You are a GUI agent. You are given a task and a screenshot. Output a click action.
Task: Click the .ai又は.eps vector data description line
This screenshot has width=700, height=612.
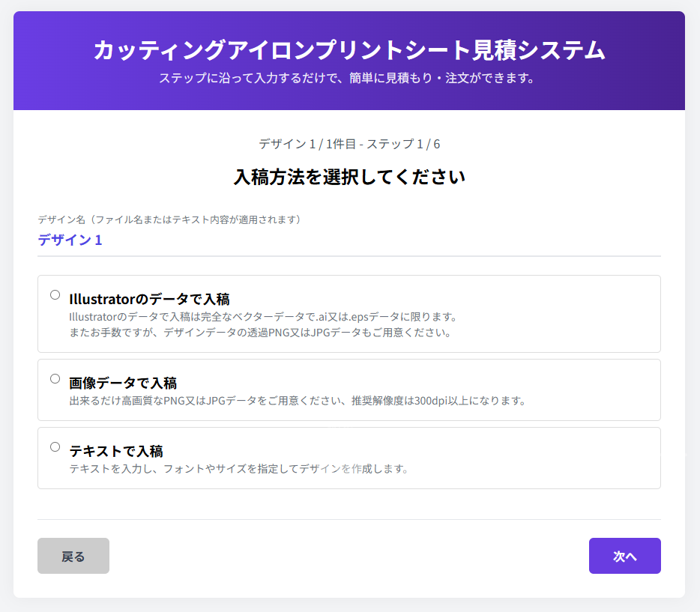tap(264, 317)
